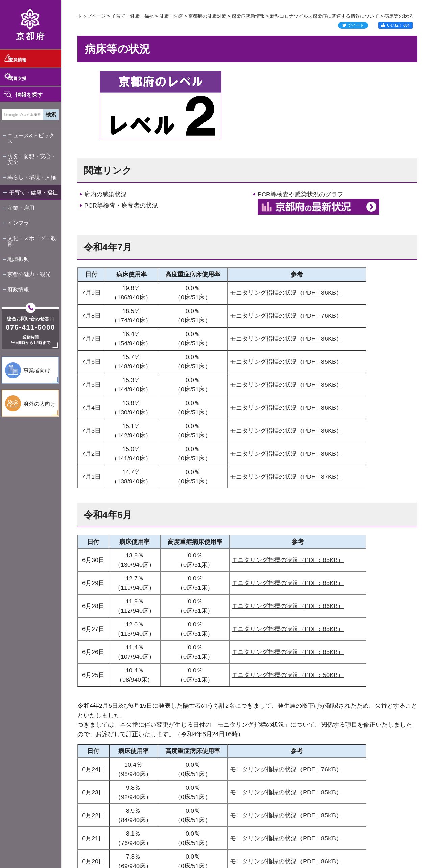
Task: Select the 6月29日 date cell
Action: [x=93, y=583]
